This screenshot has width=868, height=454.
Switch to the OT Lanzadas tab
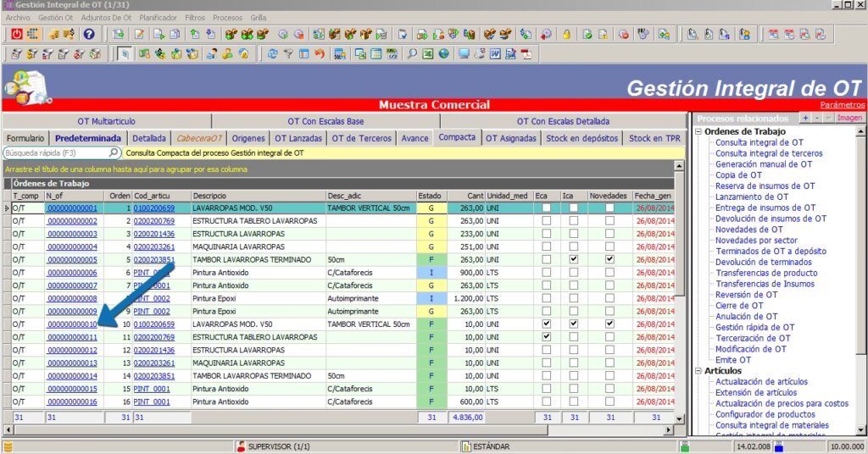[298, 138]
